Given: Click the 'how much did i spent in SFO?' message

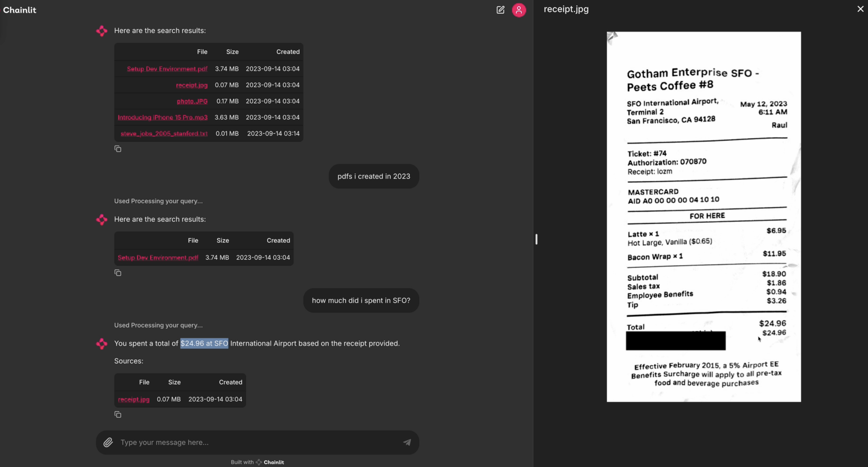Looking at the screenshot, I should pos(361,300).
